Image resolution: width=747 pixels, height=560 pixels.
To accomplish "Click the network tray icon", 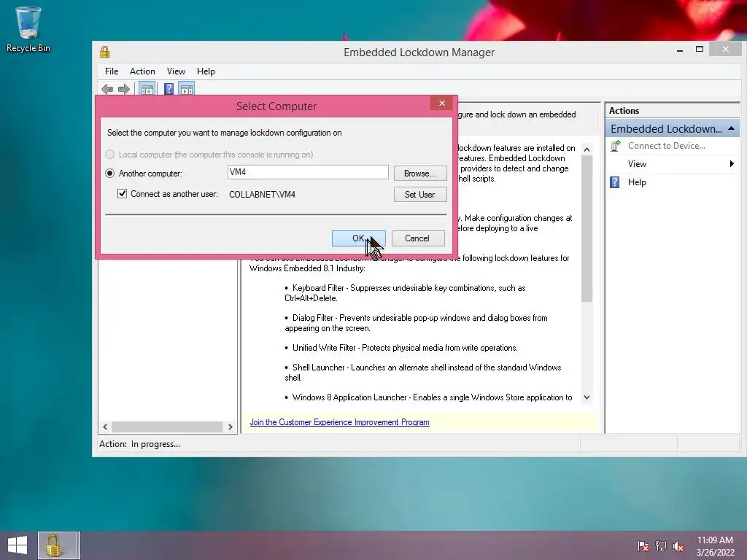I will tap(661, 546).
